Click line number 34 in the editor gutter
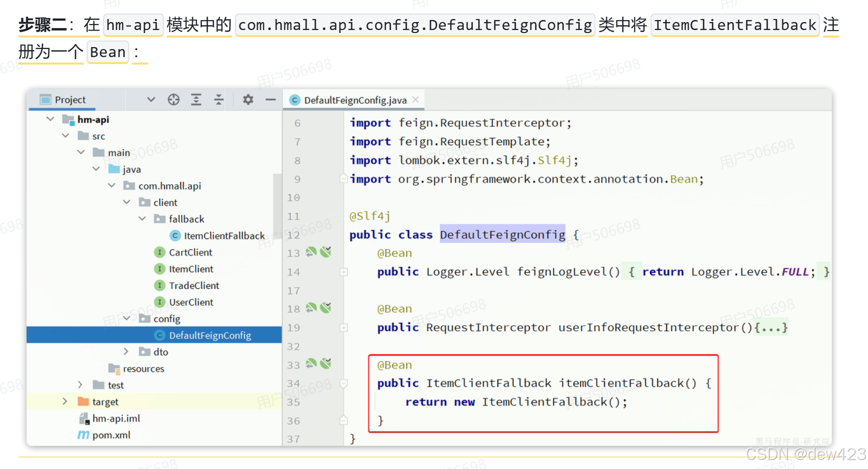The height and width of the screenshot is (469, 868). 294,383
